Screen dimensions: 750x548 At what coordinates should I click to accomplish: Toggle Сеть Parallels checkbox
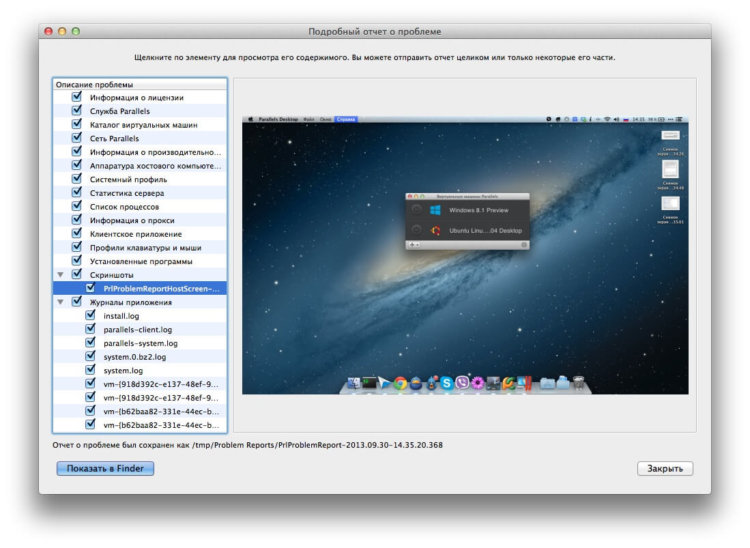(x=77, y=138)
